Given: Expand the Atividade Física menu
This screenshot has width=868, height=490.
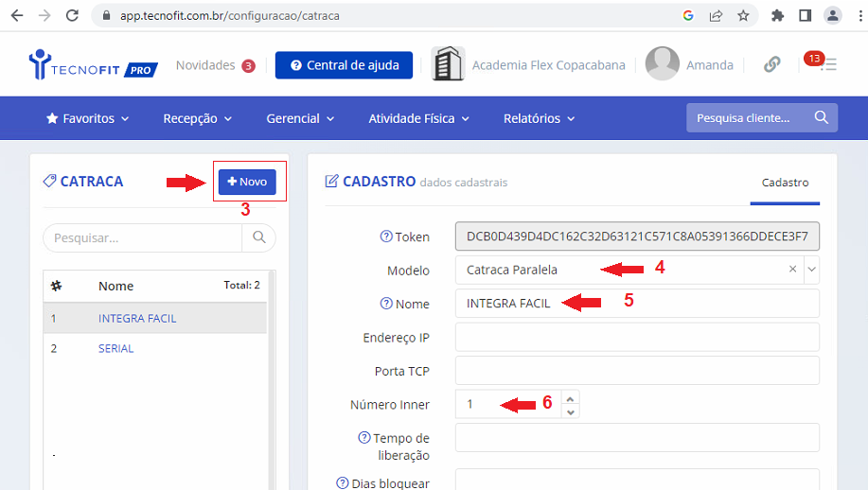Looking at the screenshot, I should (x=418, y=118).
